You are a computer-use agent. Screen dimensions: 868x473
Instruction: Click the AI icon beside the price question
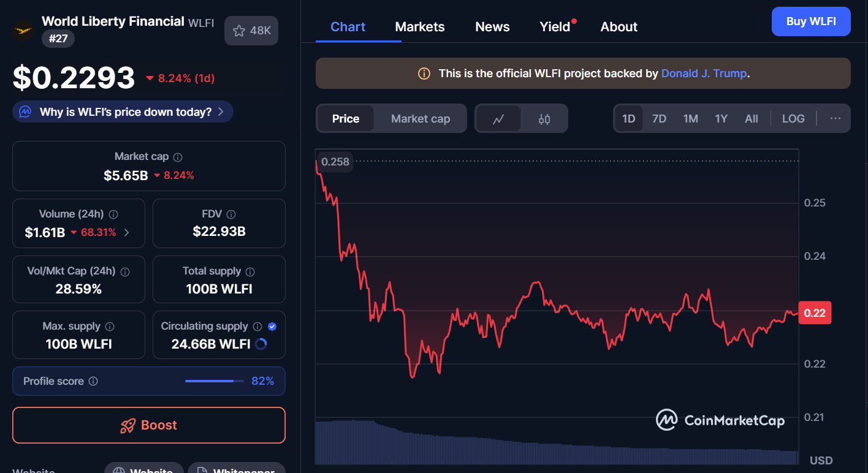click(25, 112)
